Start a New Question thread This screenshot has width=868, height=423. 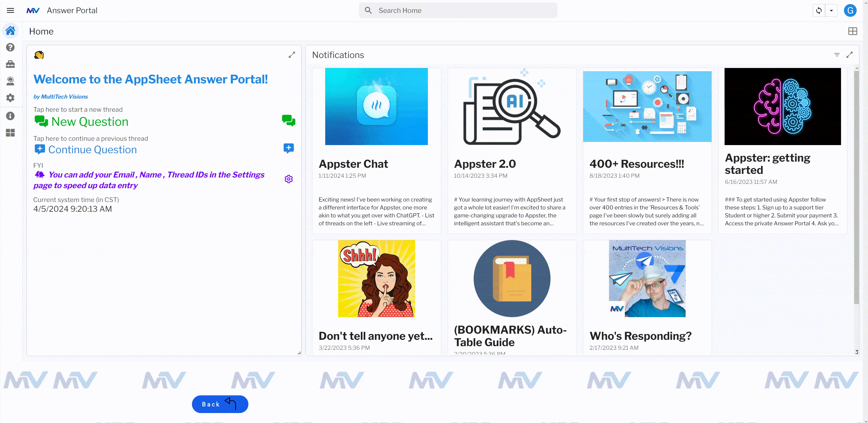click(x=82, y=122)
